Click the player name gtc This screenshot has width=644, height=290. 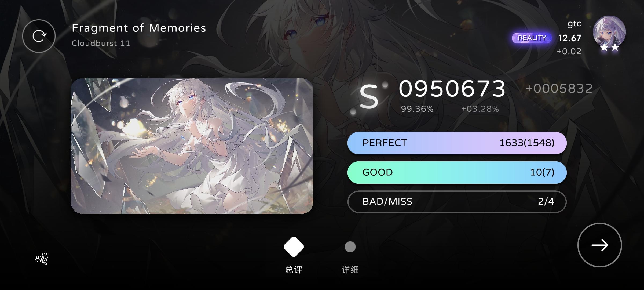click(574, 24)
